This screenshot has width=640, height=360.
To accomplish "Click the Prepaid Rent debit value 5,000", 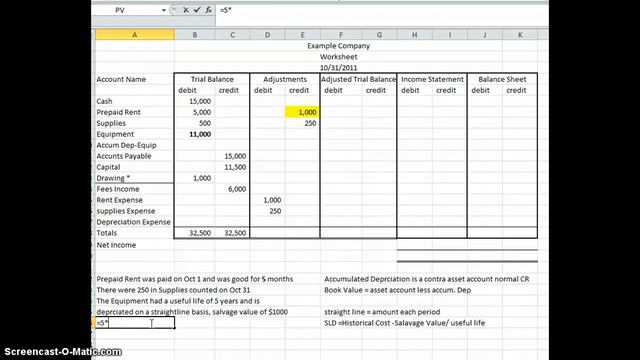I will (x=202, y=112).
